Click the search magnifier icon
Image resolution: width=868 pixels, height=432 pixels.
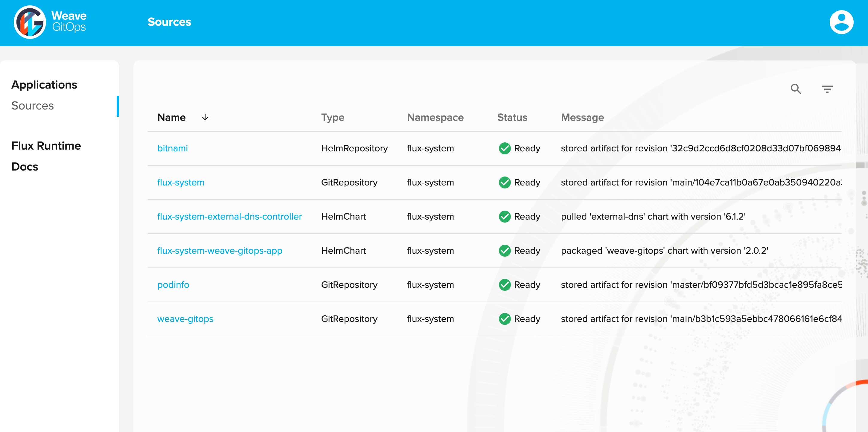(796, 89)
